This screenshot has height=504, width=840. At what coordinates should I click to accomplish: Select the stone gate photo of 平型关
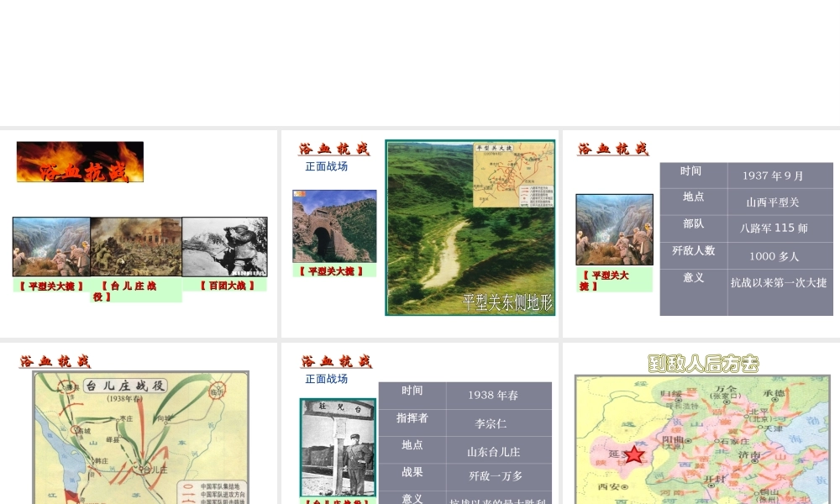click(x=334, y=226)
